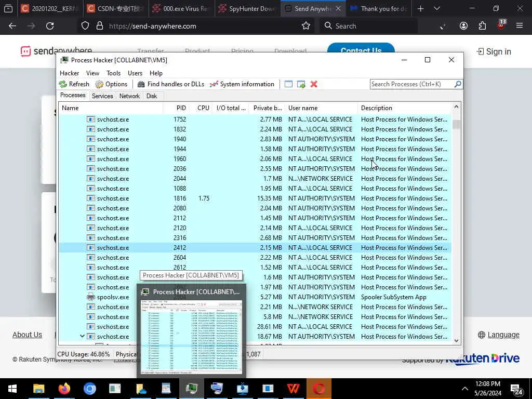Select svchost.exe with PID 2036
The height and width of the screenshot is (399, 532).
[255, 169]
